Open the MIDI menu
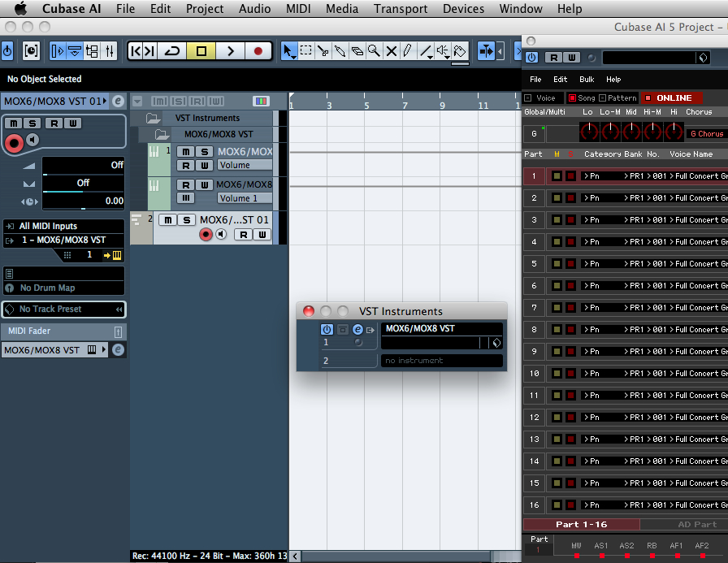728x563 pixels. pyautogui.click(x=297, y=9)
